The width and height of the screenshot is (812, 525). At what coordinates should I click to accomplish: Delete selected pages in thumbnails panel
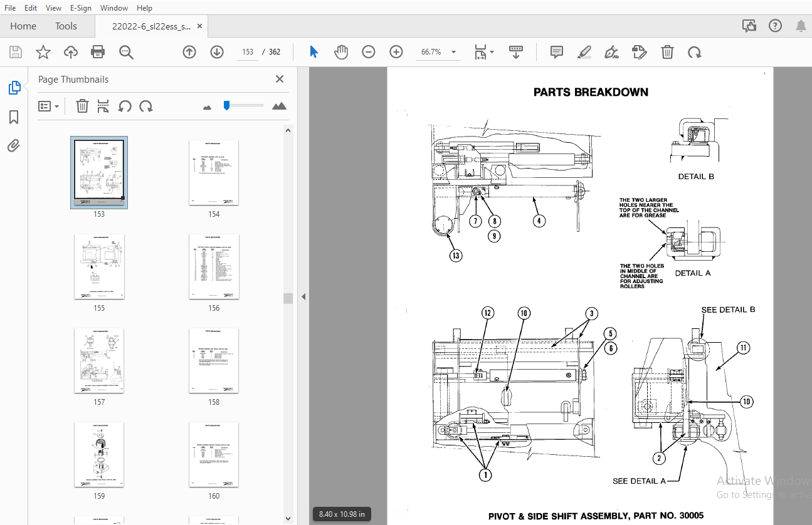point(82,107)
